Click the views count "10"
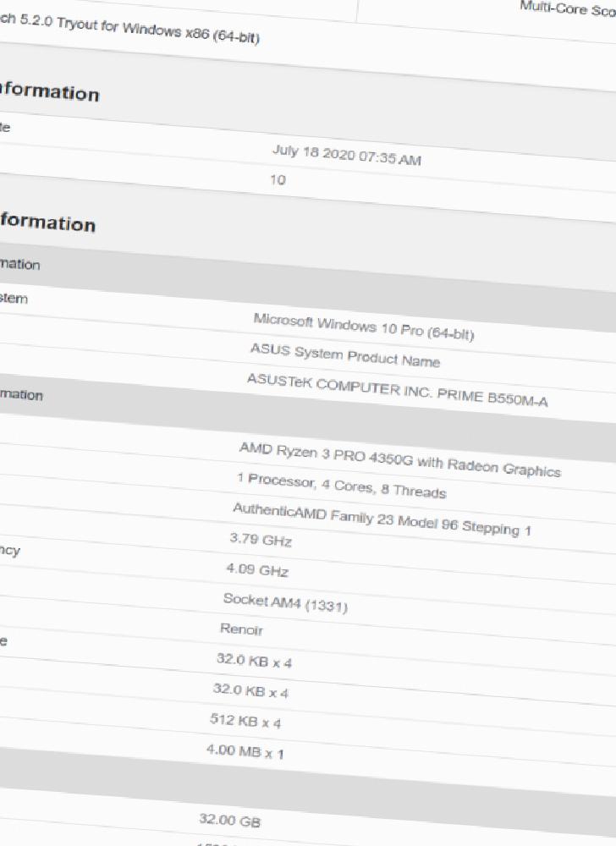Image resolution: width=616 pixels, height=846 pixels. 278,179
